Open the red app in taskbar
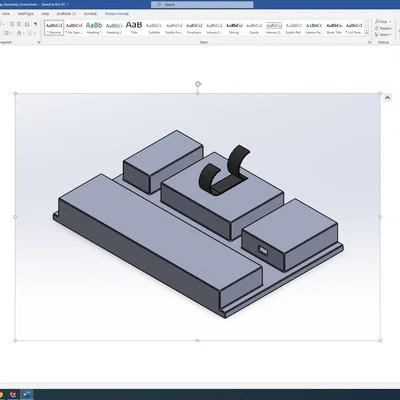The width and height of the screenshot is (400, 400). pyautogui.click(x=13, y=395)
